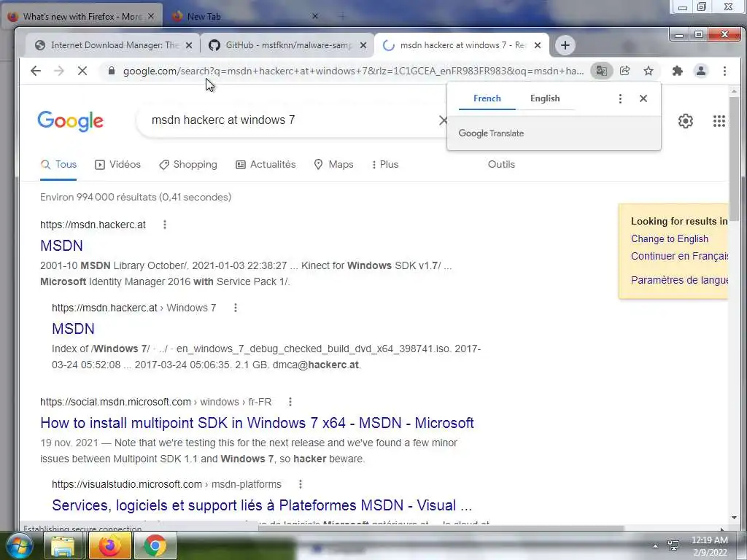Close the msdn hackerc search tab
The width and height of the screenshot is (747, 560).
click(538, 45)
